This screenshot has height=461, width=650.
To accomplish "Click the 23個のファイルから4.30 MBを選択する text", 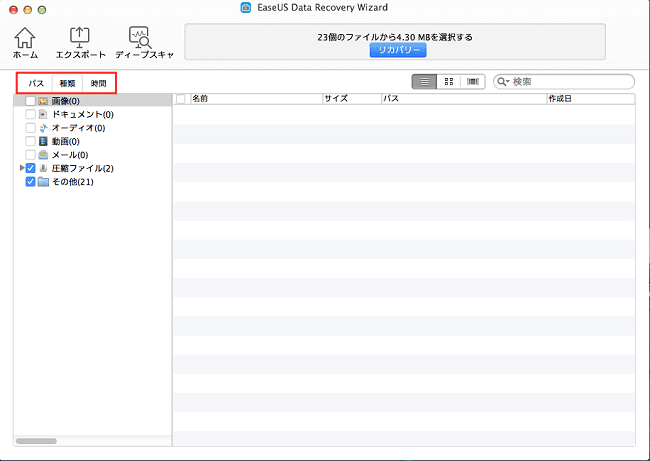I will (395, 37).
